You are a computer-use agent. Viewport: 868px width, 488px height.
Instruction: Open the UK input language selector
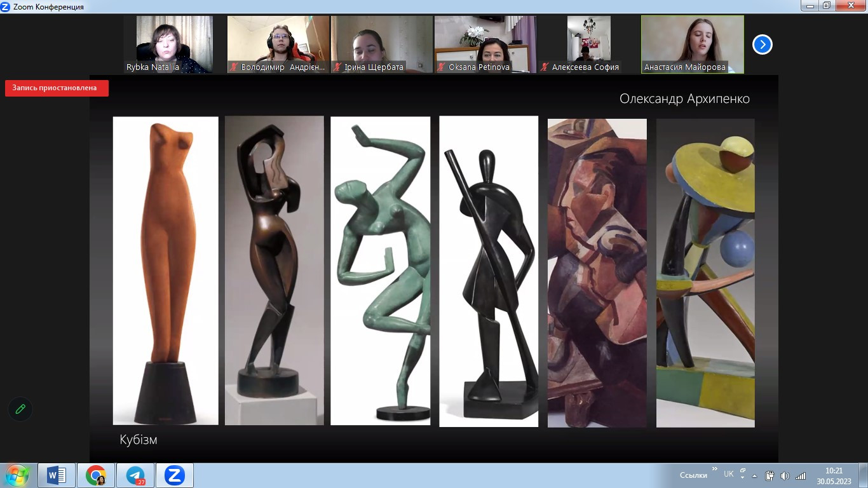729,474
